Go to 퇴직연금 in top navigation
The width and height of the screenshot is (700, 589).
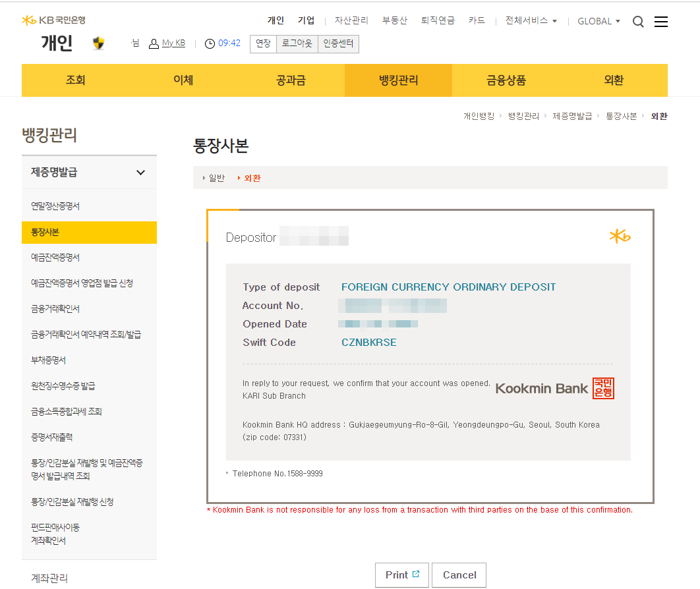tap(438, 20)
